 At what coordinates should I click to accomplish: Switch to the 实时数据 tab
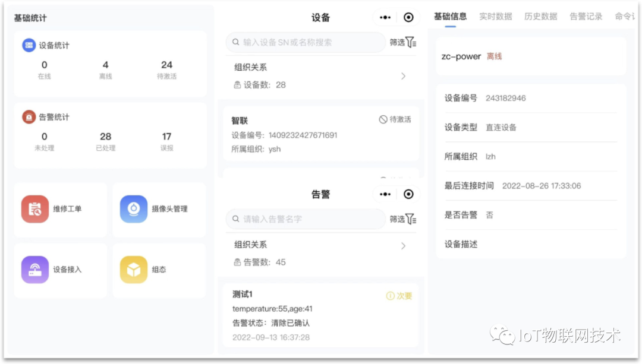[x=495, y=17]
